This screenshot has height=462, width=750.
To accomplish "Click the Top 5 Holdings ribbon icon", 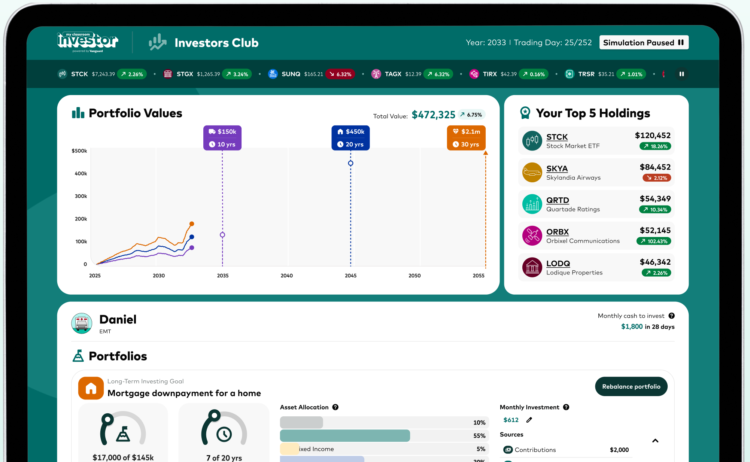I will [x=525, y=113].
